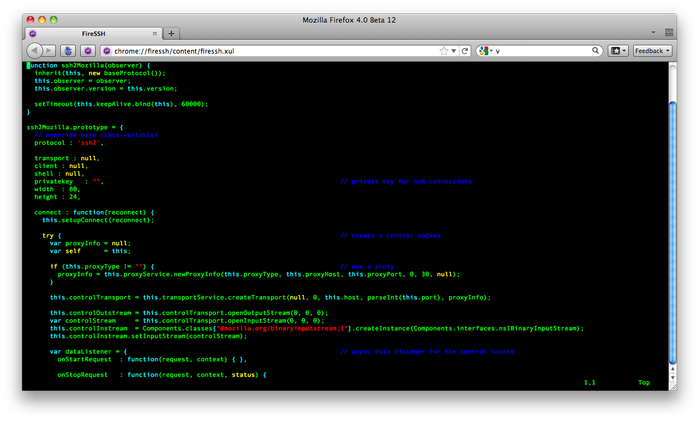This screenshot has width=699, height=421.
Task: Click the purple FireSSH toolbar icon
Action: 88,51
